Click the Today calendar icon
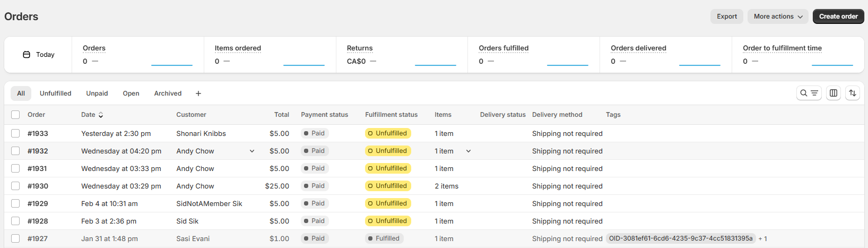Viewport: 868px width, 248px height. [x=27, y=55]
